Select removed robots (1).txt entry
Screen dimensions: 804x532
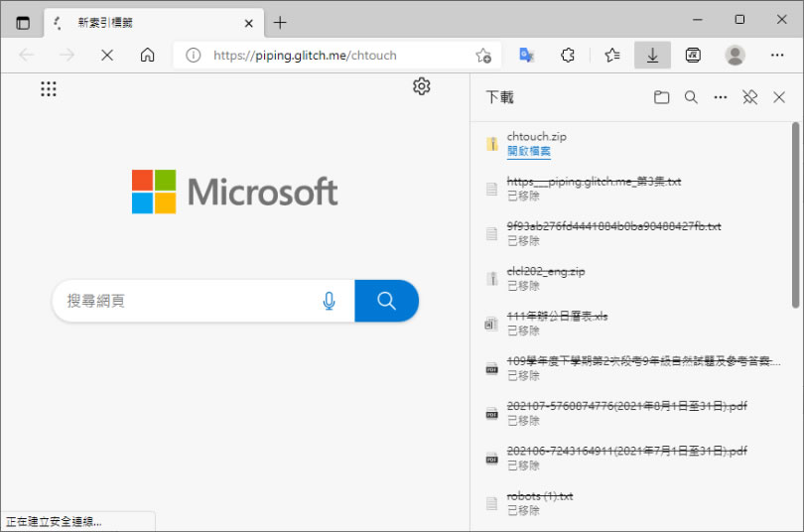pos(630,503)
